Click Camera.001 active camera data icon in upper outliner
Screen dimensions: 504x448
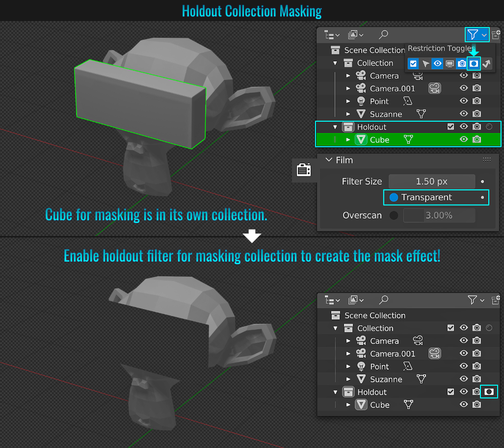pyautogui.click(x=435, y=88)
